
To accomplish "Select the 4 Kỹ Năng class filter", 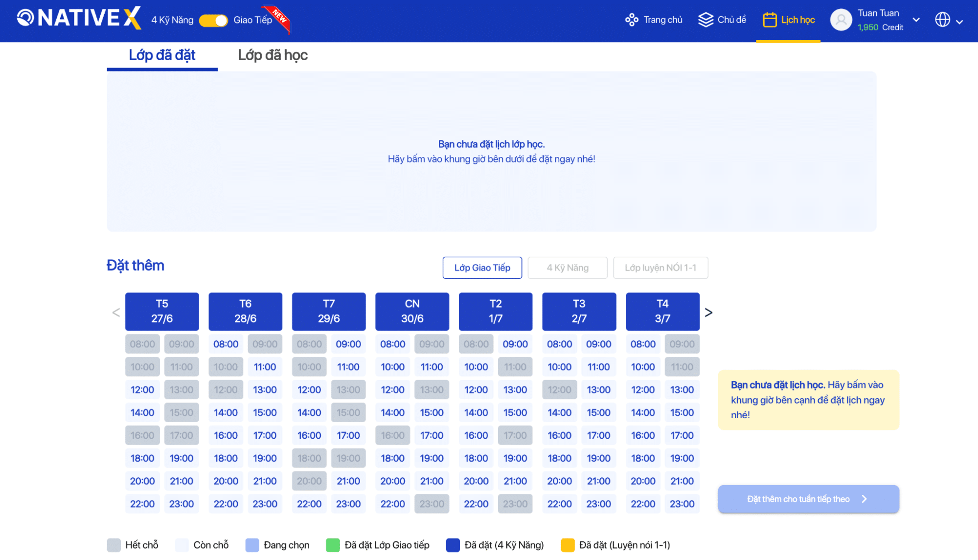I will [x=567, y=268].
